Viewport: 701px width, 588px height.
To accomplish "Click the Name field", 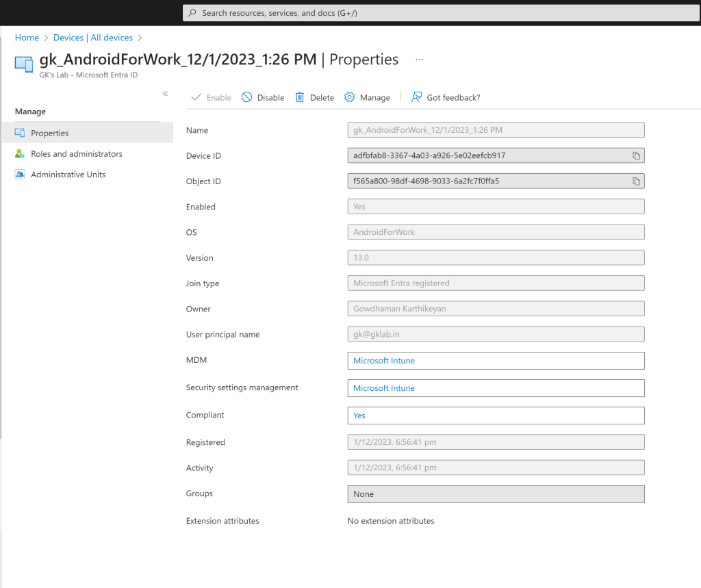I will (496, 130).
